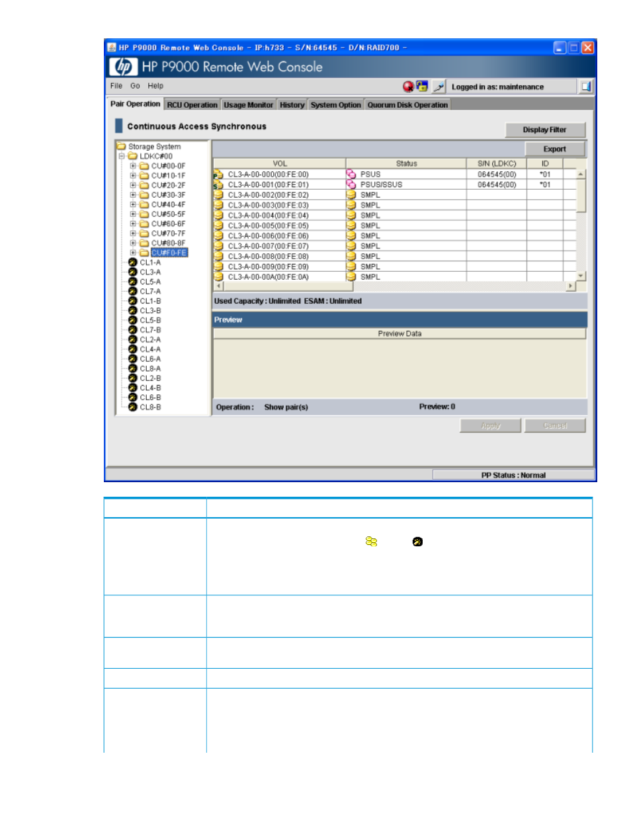Click the Preview Data column header

[x=400, y=333]
